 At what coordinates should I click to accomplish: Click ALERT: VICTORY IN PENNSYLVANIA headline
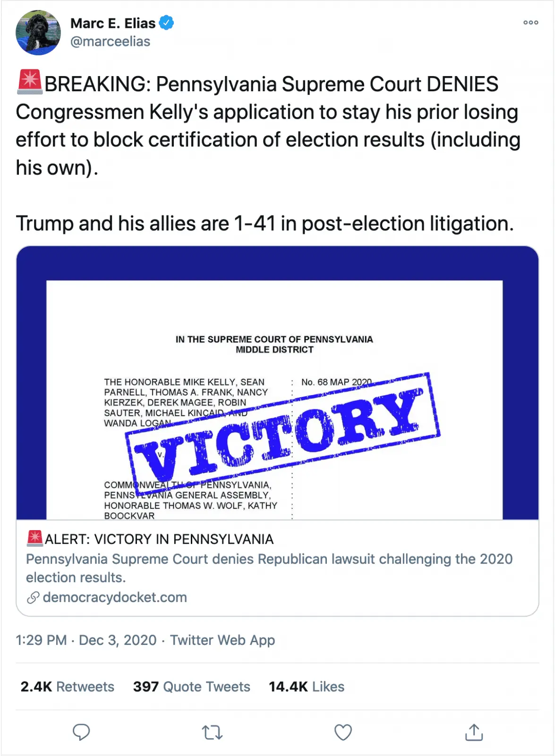coord(159,539)
